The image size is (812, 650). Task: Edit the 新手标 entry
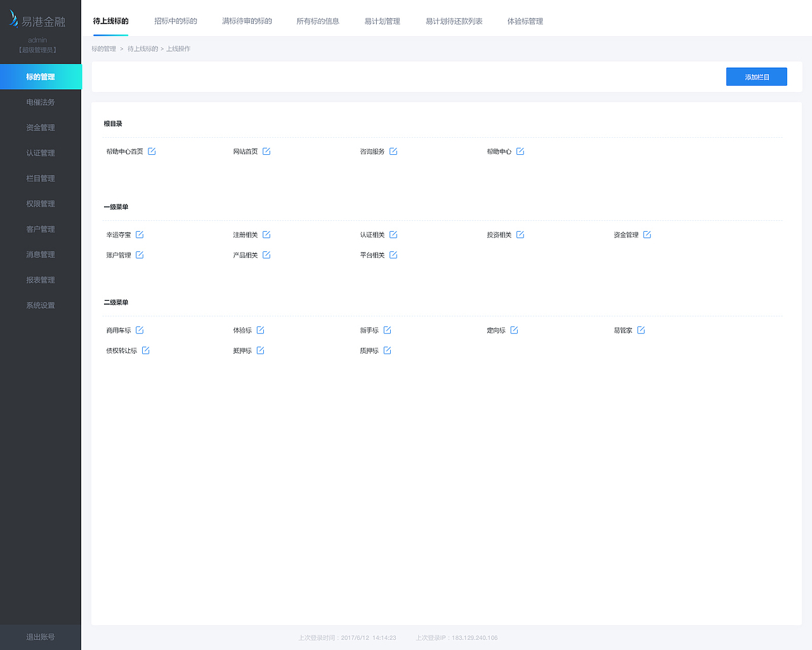coord(387,330)
